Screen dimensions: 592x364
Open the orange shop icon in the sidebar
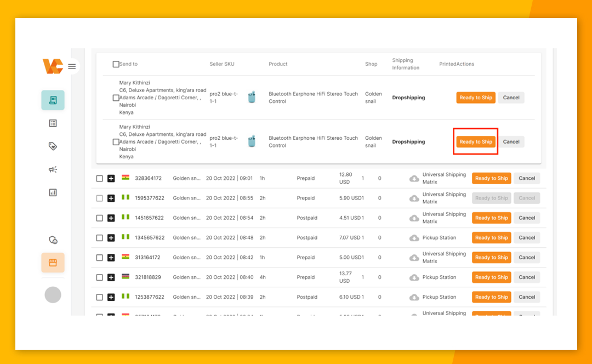coord(53,263)
